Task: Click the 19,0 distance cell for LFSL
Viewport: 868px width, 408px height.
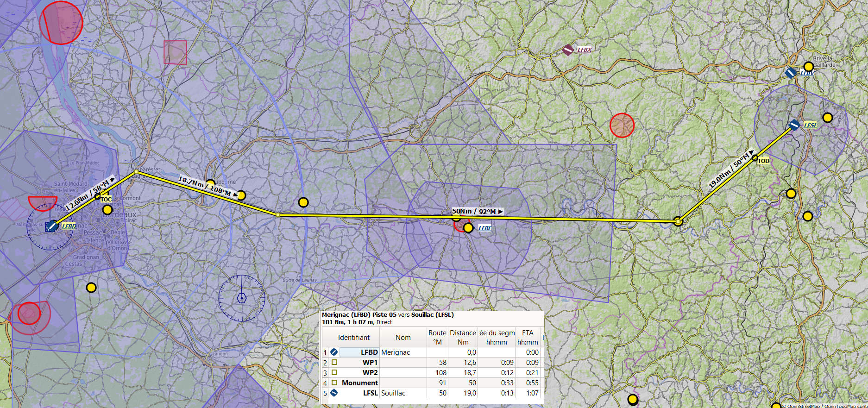Action: 463,393
